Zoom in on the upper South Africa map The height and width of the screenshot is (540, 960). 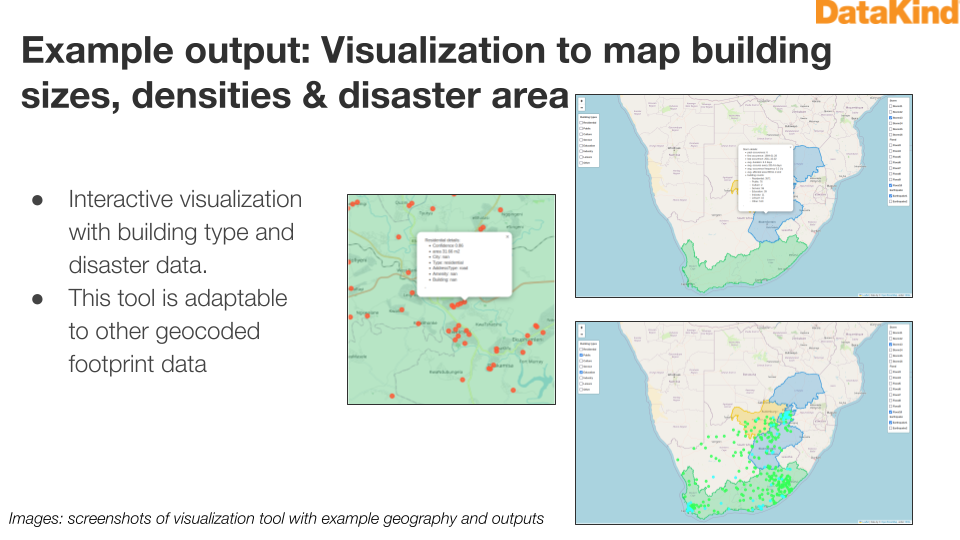click(x=582, y=101)
